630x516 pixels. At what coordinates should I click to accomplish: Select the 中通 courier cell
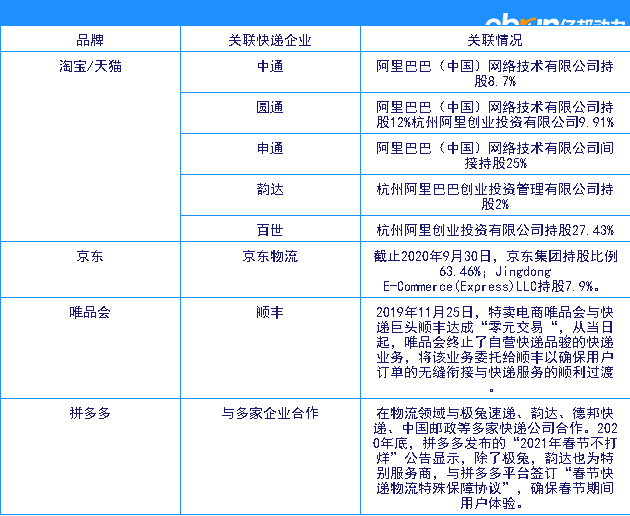(x=270, y=66)
